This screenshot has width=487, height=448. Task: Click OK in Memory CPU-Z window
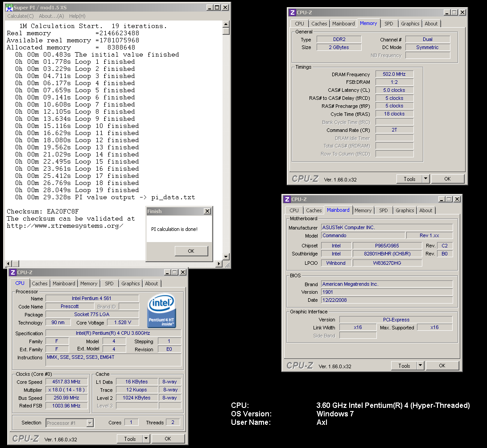pyautogui.click(x=447, y=179)
